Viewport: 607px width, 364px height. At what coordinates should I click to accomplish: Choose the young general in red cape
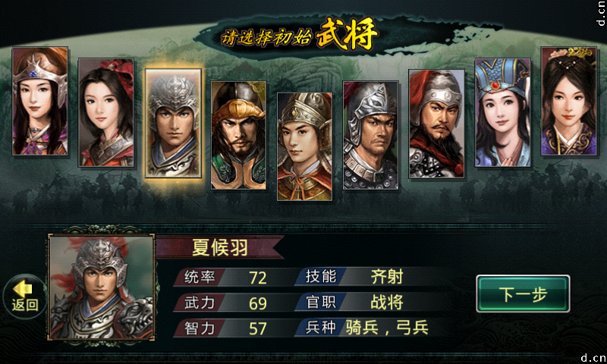point(305,146)
